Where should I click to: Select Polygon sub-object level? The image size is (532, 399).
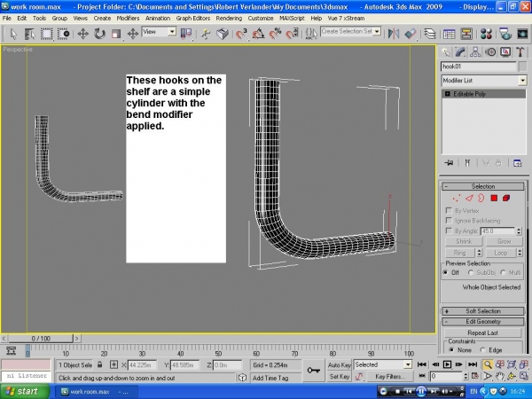494,198
